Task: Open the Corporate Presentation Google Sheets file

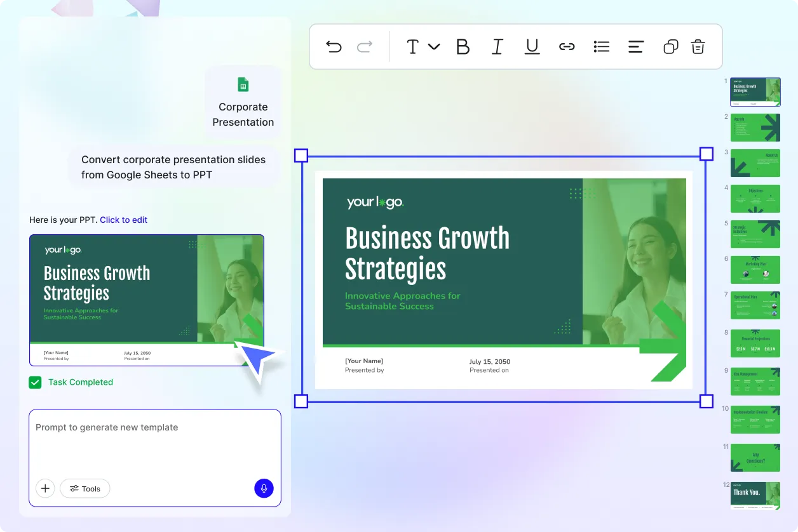Action: 243,102
